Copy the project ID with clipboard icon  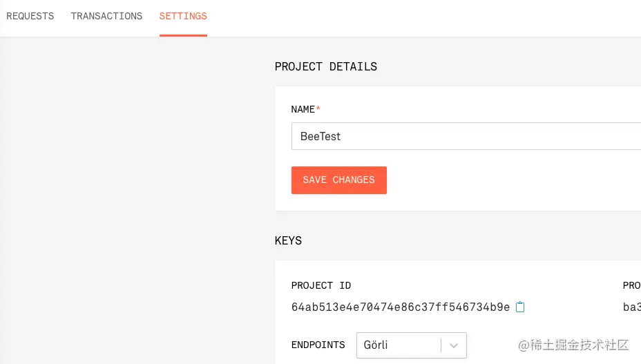(x=521, y=307)
